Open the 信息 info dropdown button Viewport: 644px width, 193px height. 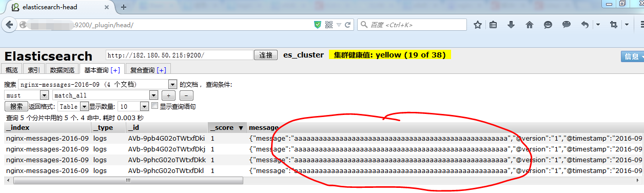632,56
